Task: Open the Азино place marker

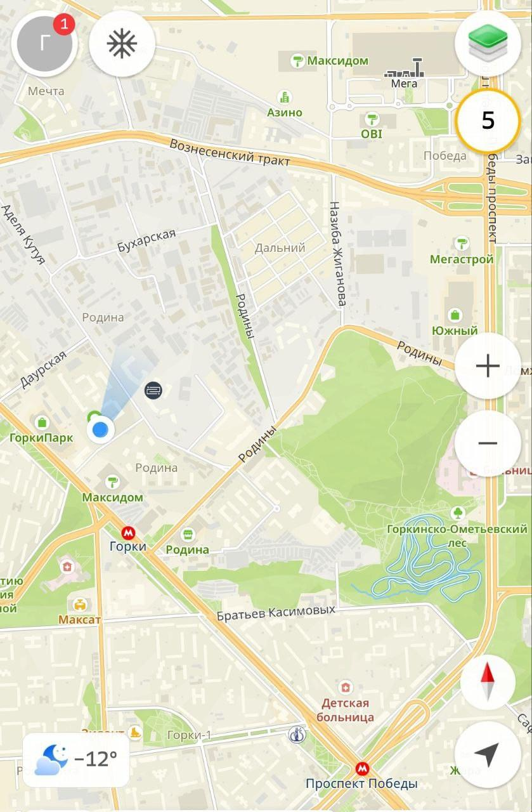Action: coord(285,97)
